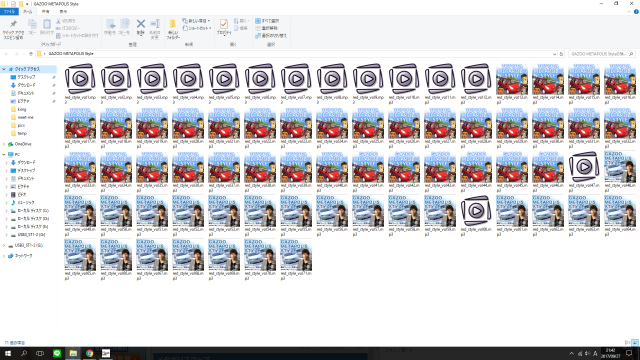
Task: Click the IME 'A' input mode indicator
Action: (595, 353)
